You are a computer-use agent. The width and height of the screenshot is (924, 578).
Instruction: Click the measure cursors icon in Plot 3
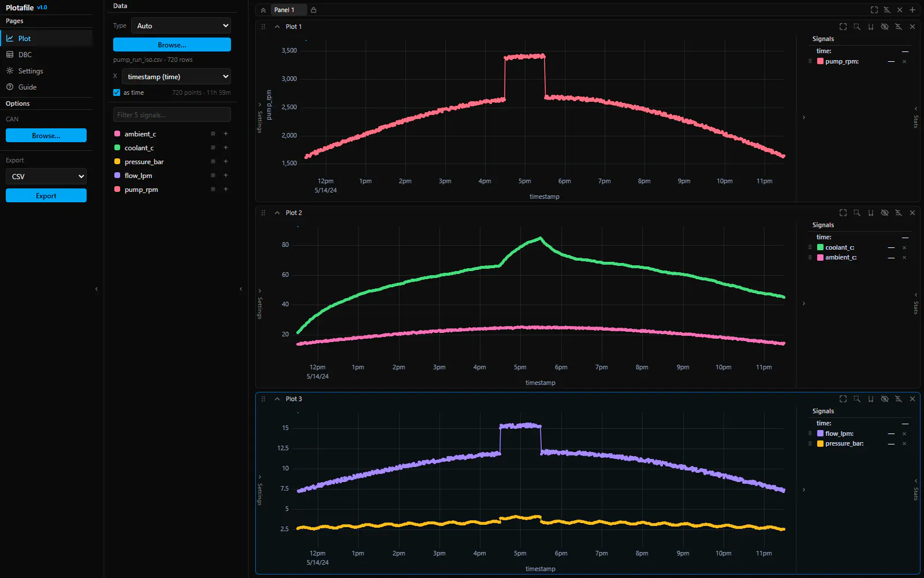click(x=871, y=399)
